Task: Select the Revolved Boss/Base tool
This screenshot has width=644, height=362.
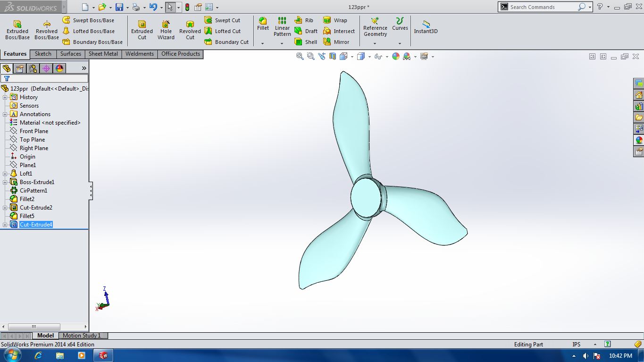Action: pyautogui.click(x=47, y=30)
